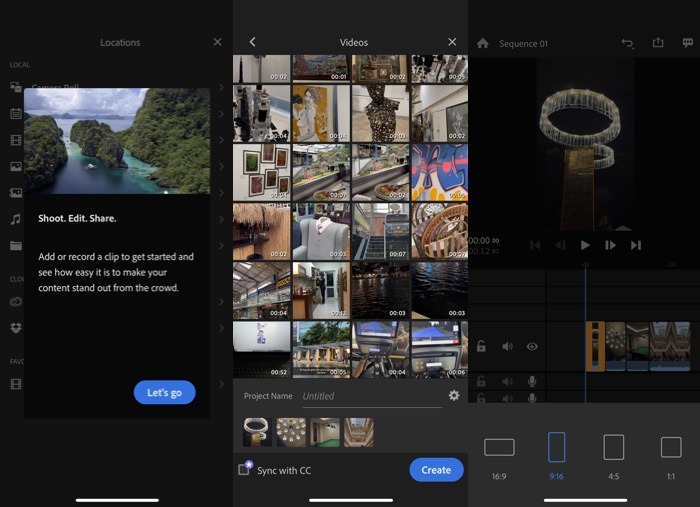Select the calendar icon in Locations sidebar
Viewport: 700px width, 507px height.
[x=16, y=113]
